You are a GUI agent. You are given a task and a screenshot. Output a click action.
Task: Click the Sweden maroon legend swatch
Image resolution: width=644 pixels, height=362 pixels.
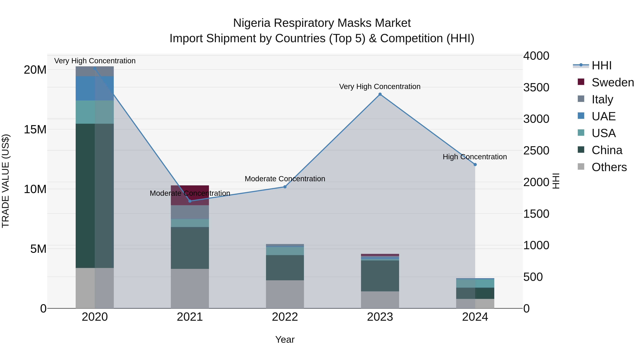click(581, 82)
